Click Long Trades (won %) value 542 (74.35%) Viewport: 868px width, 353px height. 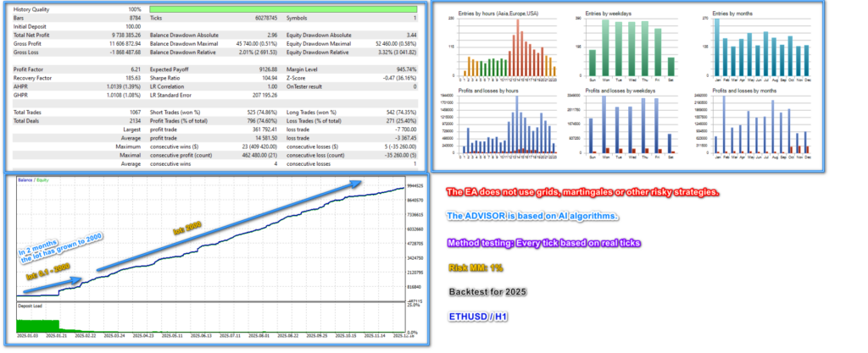pyautogui.click(x=402, y=112)
